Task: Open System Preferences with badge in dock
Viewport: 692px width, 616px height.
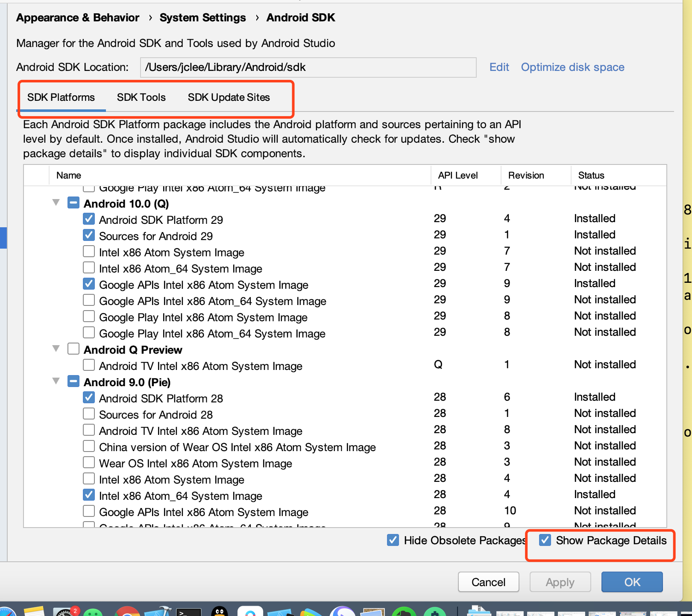Action: (x=65, y=612)
